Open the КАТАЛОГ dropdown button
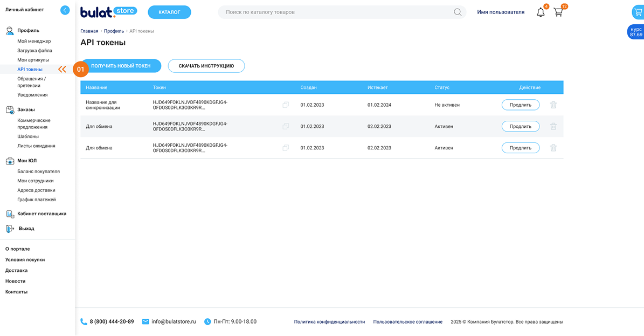The height and width of the screenshot is (336, 644). (x=169, y=12)
